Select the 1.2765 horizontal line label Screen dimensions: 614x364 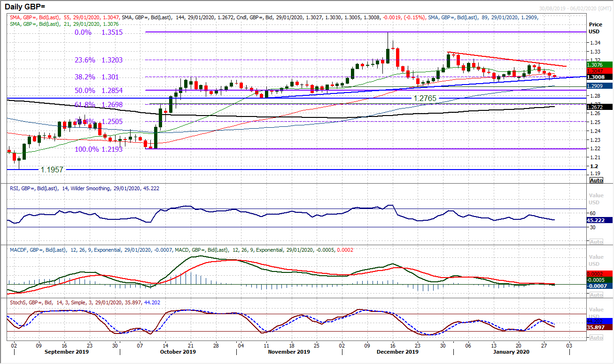427,98
